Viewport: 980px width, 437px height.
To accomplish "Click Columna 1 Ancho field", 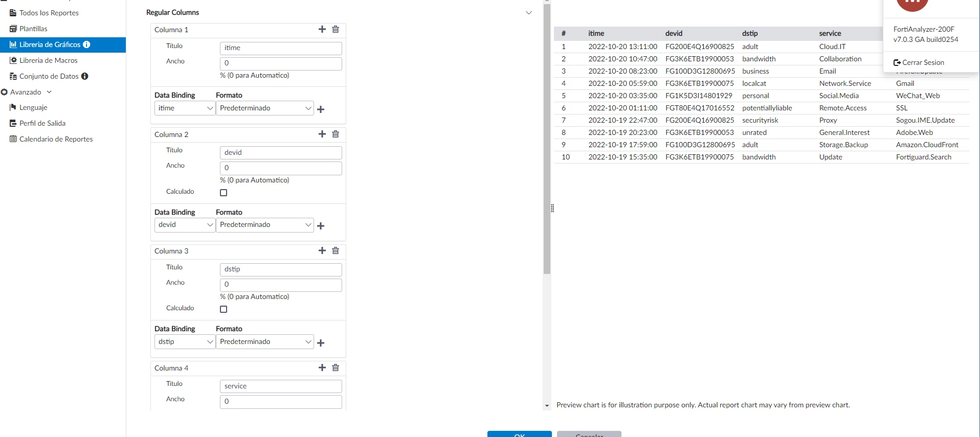I will pos(281,63).
